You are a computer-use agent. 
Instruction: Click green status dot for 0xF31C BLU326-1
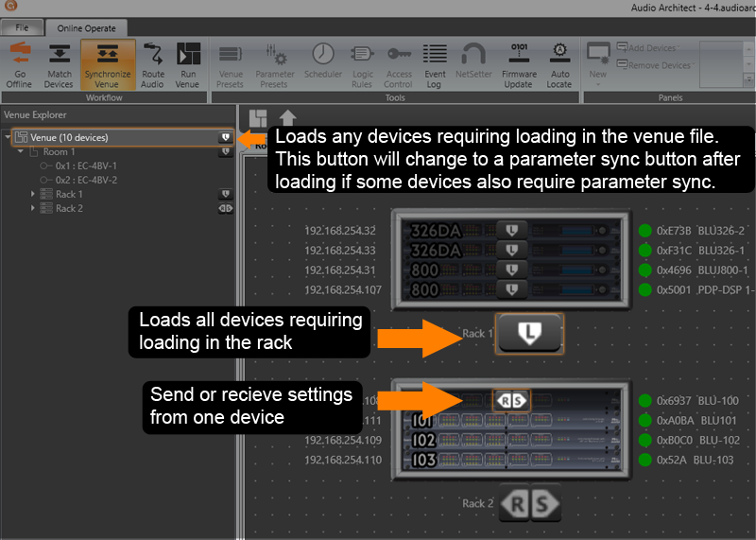[644, 251]
